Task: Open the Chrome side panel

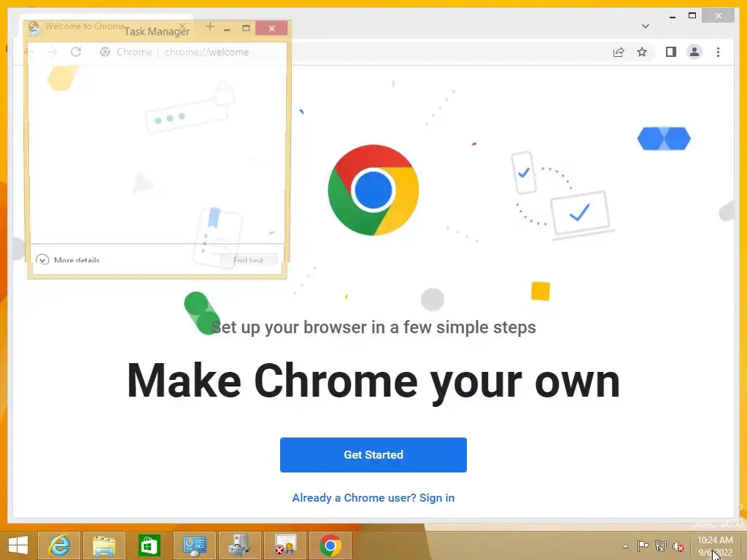Action: coord(671,52)
